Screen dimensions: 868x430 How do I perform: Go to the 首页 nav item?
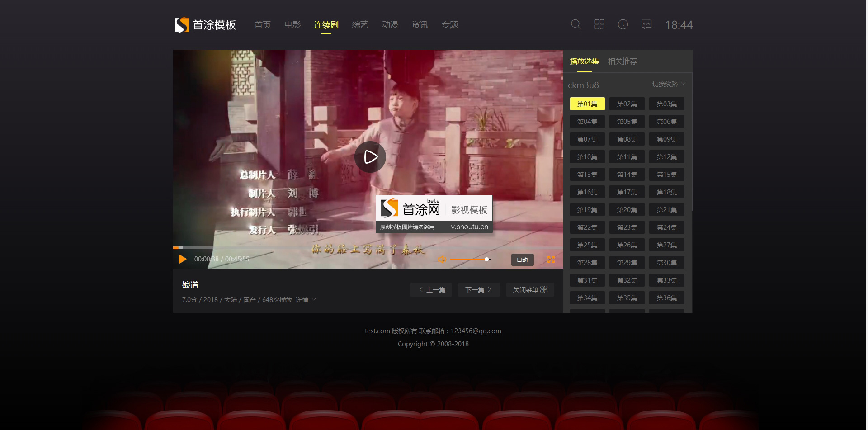(x=263, y=25)
